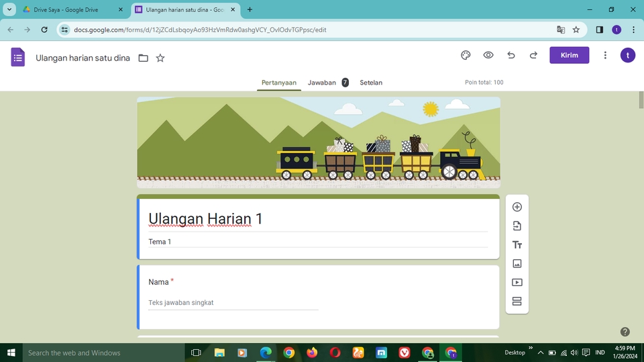644x362 pixels.
Task: Switch to the Pertanyaan tab
Action: pyautogui.click(x=279, y=82)
